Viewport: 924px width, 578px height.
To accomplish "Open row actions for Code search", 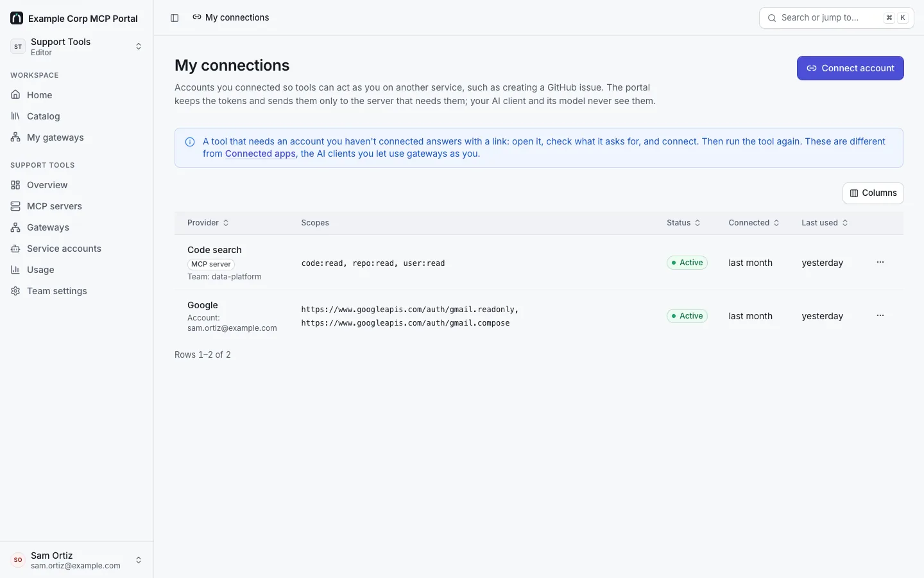I will click(880, 262).
